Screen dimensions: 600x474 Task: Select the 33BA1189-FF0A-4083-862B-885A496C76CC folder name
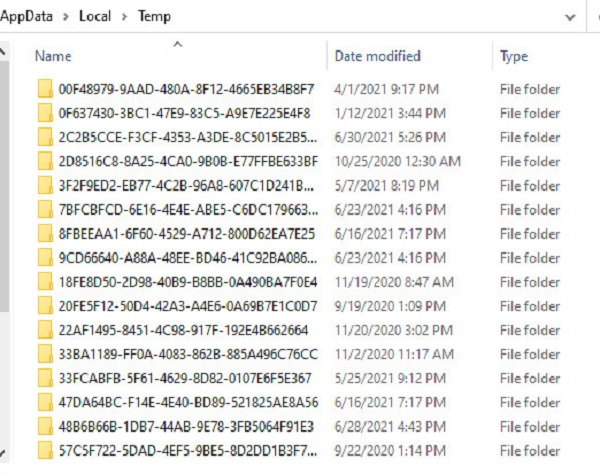pyautogui.click(x=188, y=354)
